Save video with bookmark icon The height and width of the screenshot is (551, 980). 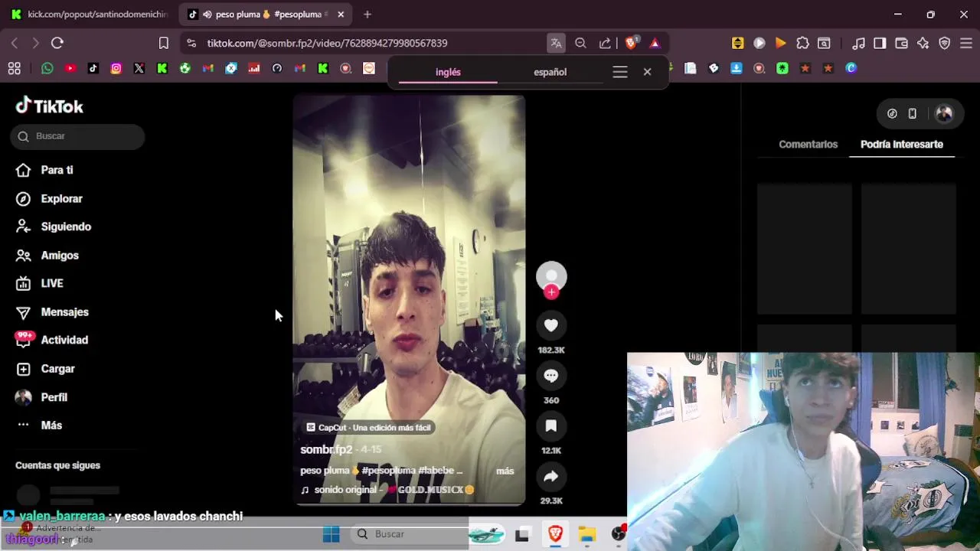551,426
